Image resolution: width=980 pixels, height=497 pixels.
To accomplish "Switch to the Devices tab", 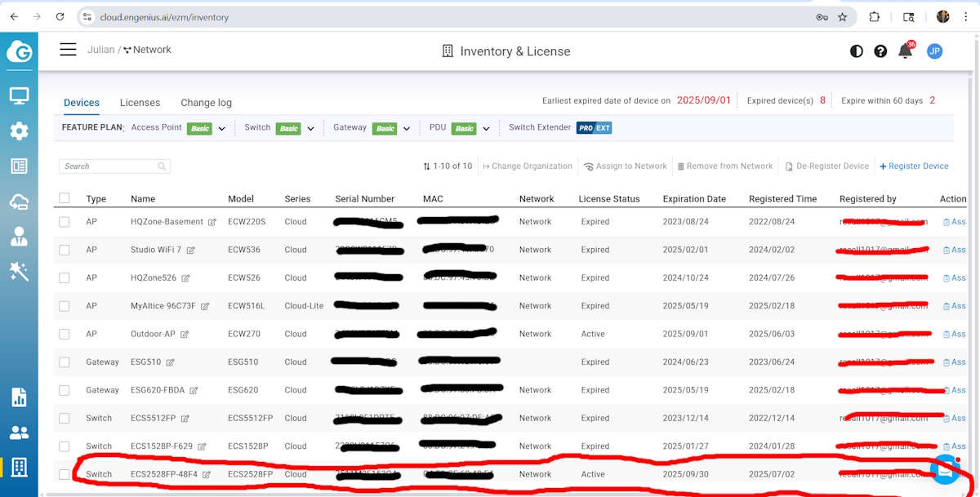I will 82,103.
